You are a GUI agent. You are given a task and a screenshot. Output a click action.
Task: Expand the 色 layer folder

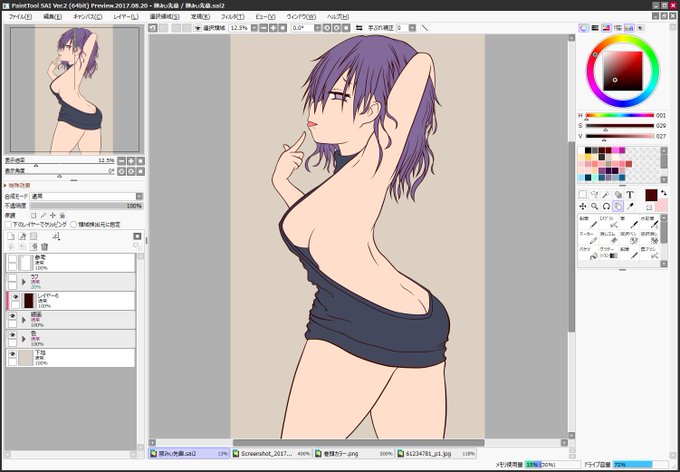(24, 339)
